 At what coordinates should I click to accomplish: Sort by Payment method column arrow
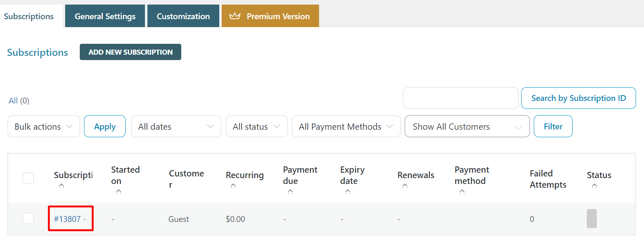(x=462, y=191)
